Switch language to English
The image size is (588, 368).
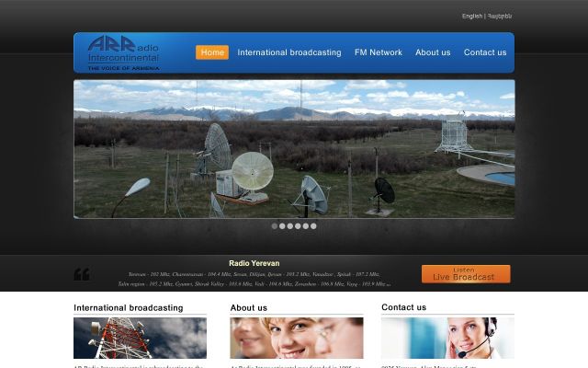click(x=471, y=17)
